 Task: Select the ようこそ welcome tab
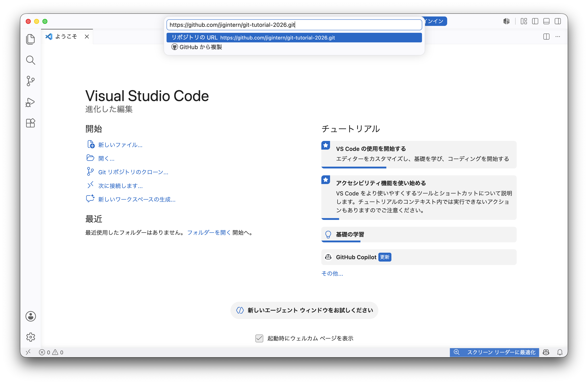tap(67, 37)
